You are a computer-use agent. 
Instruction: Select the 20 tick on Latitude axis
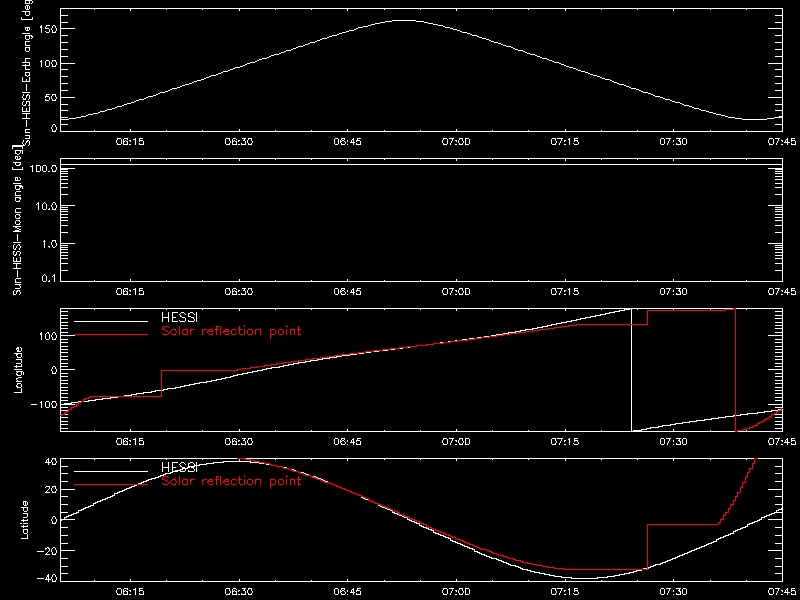pos(50,490)
